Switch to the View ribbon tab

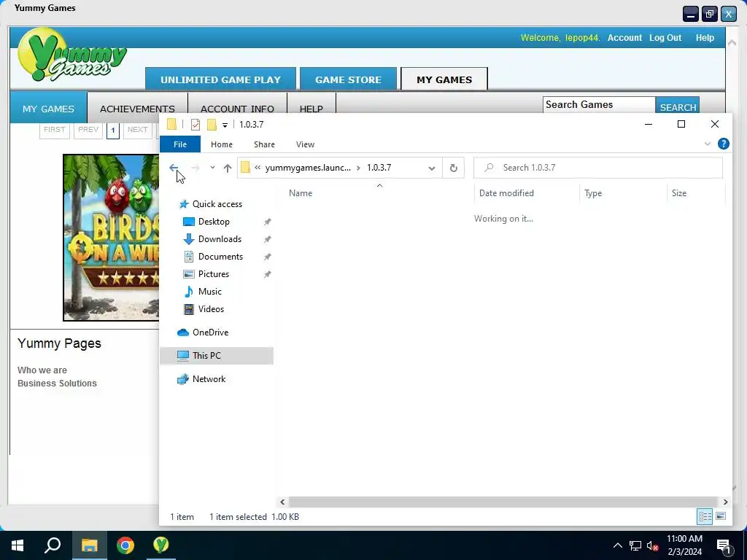pos(305,144)
